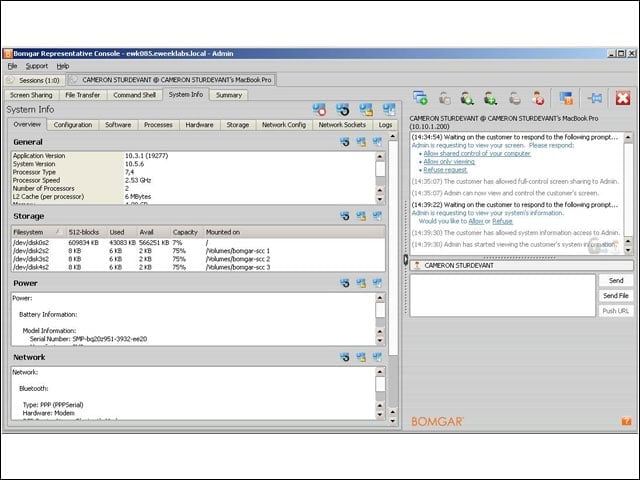Image resolution: width=640 pixels, height=480 pixels.
Task: Sort storage table by Filesystem column
Action: click(38, 232)
